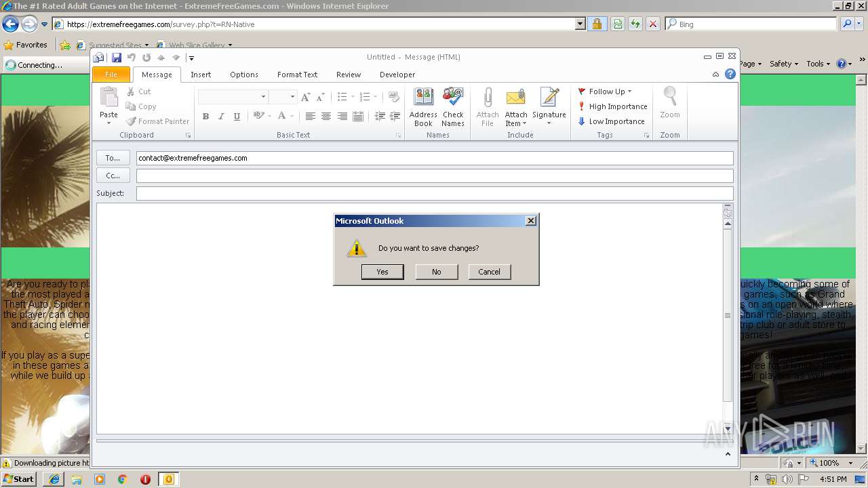The image size is (868, 488).
Task: Click the Bullets list icon
Action: (x=342, y=97)
